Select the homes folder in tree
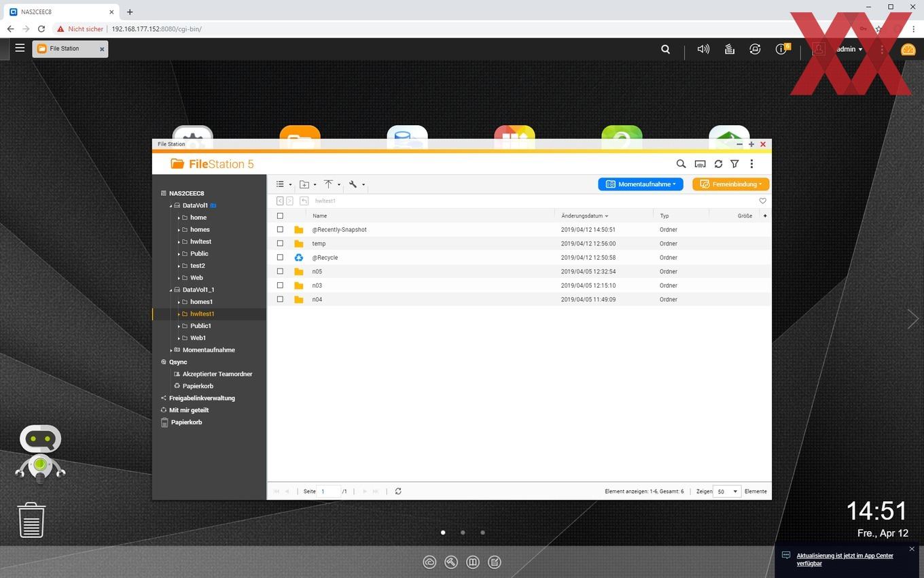Screen dimensions: 924x578 click(200, 230)
